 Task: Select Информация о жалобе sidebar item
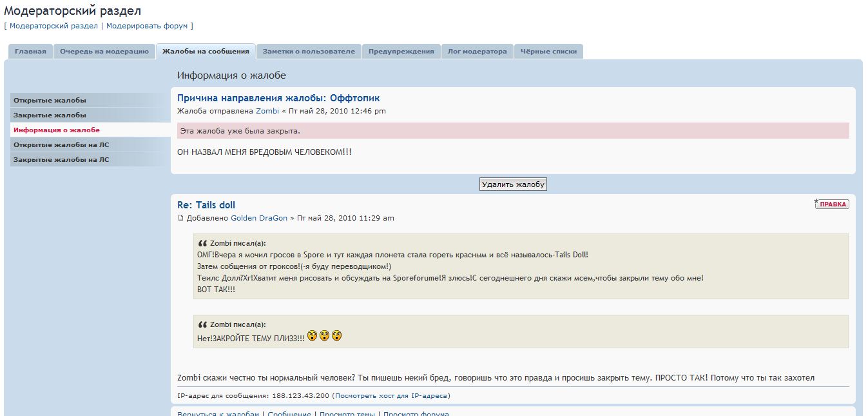90,130
